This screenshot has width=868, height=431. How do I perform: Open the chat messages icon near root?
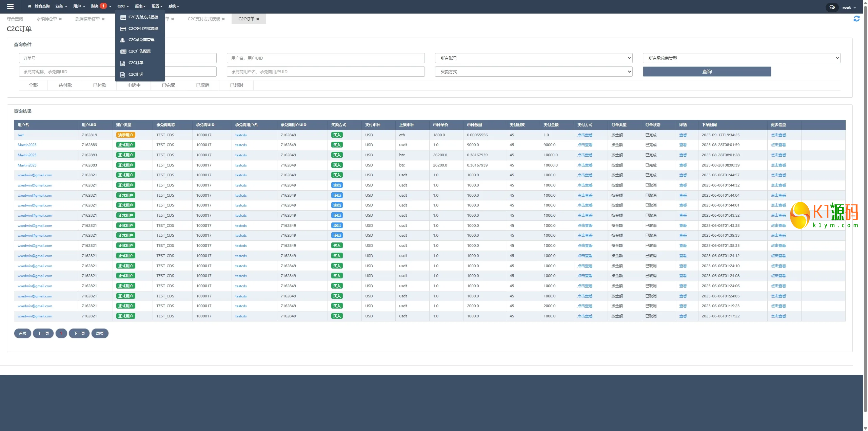(x=832, y=7)
